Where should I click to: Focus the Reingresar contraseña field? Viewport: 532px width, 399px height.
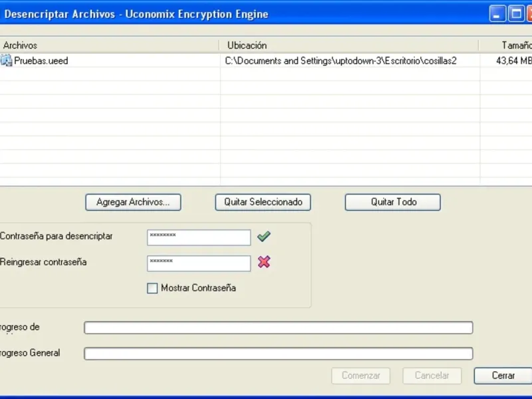(x=199, y=263)
